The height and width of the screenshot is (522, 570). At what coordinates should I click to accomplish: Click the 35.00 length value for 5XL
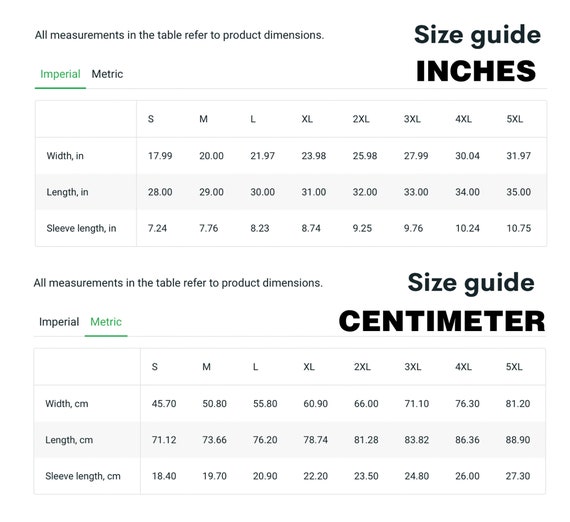(x=519, y=192)
